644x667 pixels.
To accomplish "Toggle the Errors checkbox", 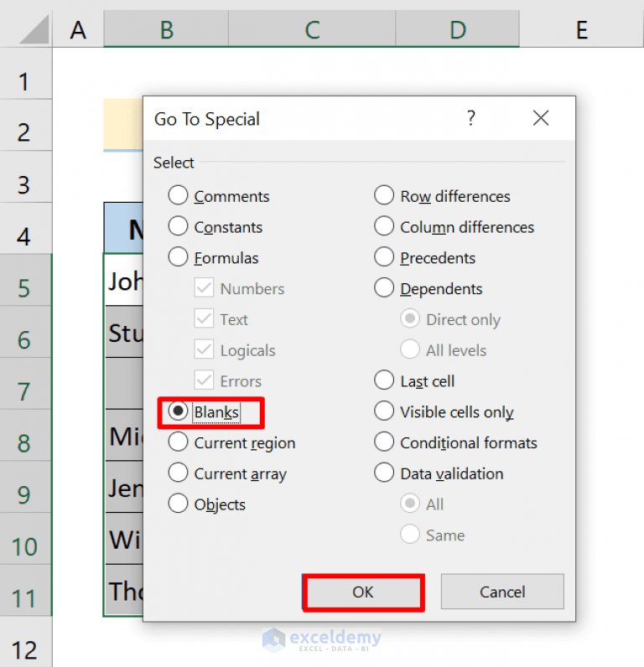I will point(228,380).
